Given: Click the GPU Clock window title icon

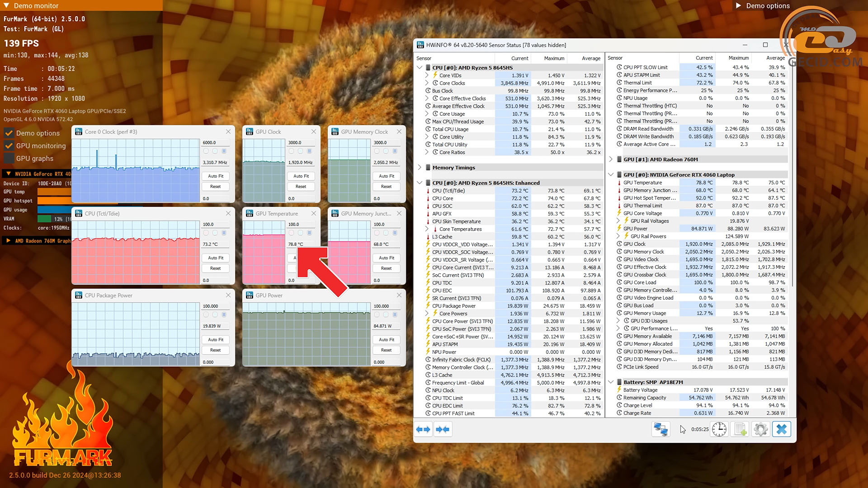Looking at the screenshot, I should 250,131.
